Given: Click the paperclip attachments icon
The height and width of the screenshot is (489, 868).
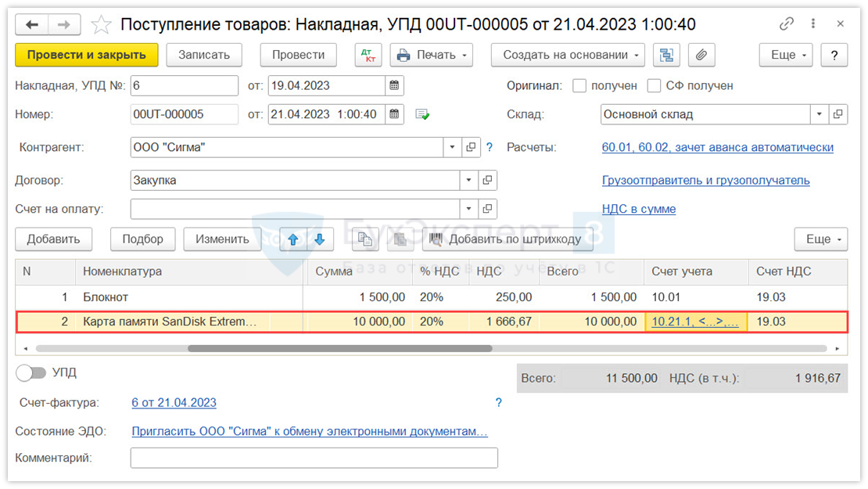Looking at the screenshot, I should (701, 55).
